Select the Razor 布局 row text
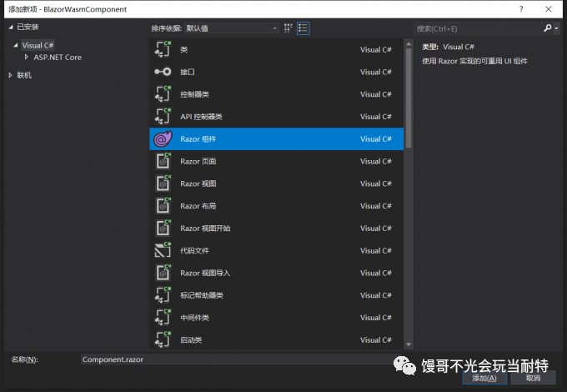567x392 pixels. (198, 206)
